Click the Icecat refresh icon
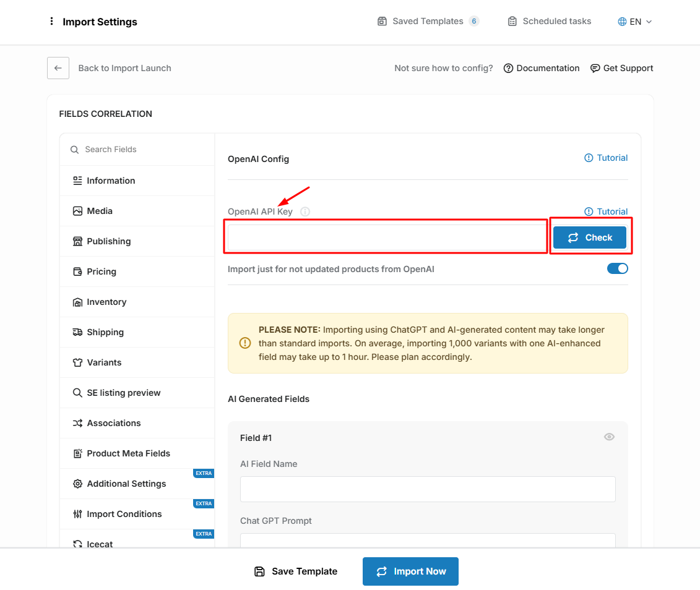Screen dimensions: 700x590 78,544
